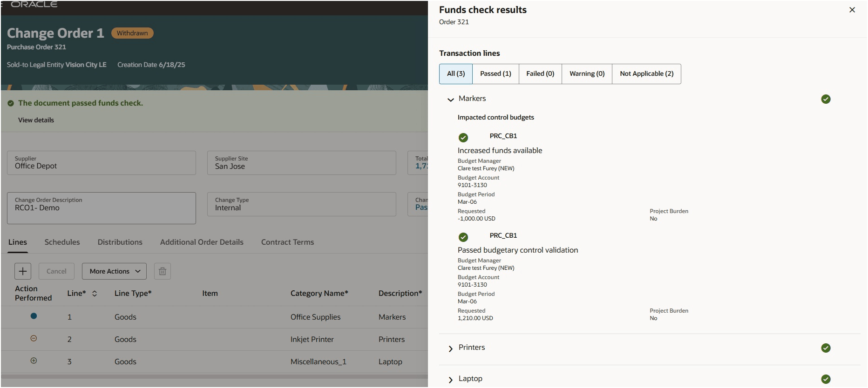The height and width of the screenshot is (388, 868).
Task: Click the Cancel button
Action: [x=56, y=271]
